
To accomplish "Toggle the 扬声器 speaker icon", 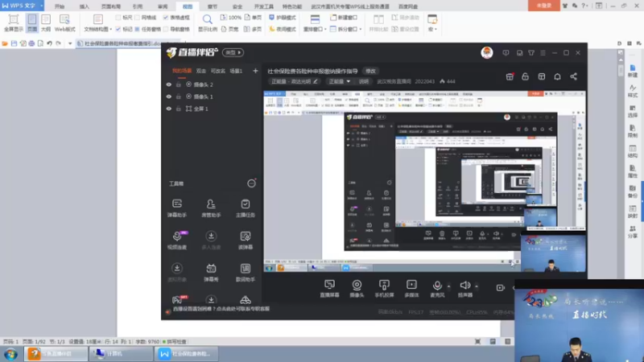I will (464, 286).
